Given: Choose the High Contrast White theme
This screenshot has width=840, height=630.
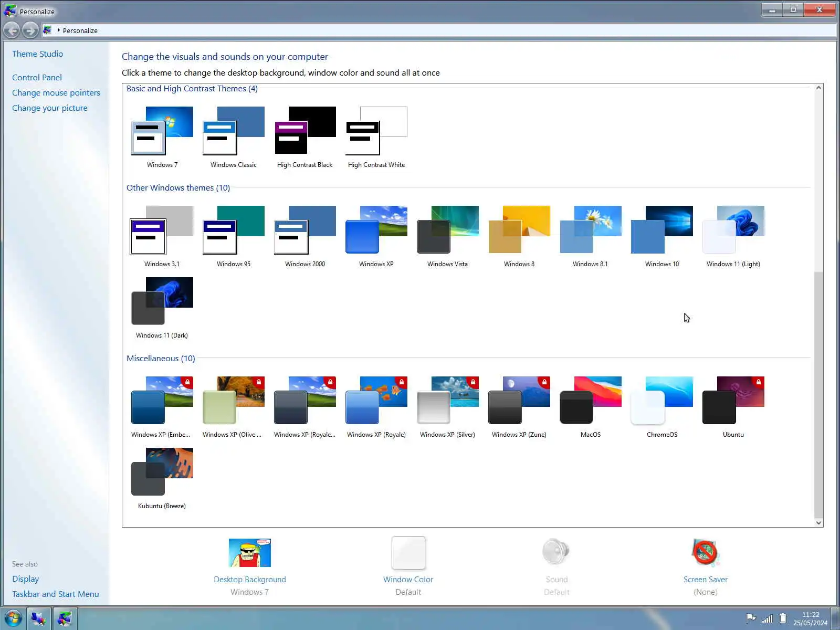Looking at the screenshot, I should tap(376, 136).
